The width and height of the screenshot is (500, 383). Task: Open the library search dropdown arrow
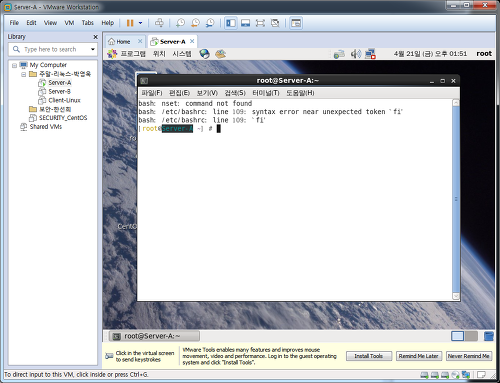[x=93, y=49]
